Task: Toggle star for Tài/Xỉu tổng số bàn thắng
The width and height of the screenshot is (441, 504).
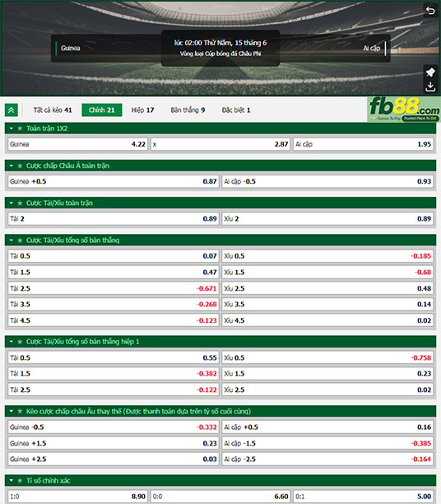Action: tap(20, 240)
